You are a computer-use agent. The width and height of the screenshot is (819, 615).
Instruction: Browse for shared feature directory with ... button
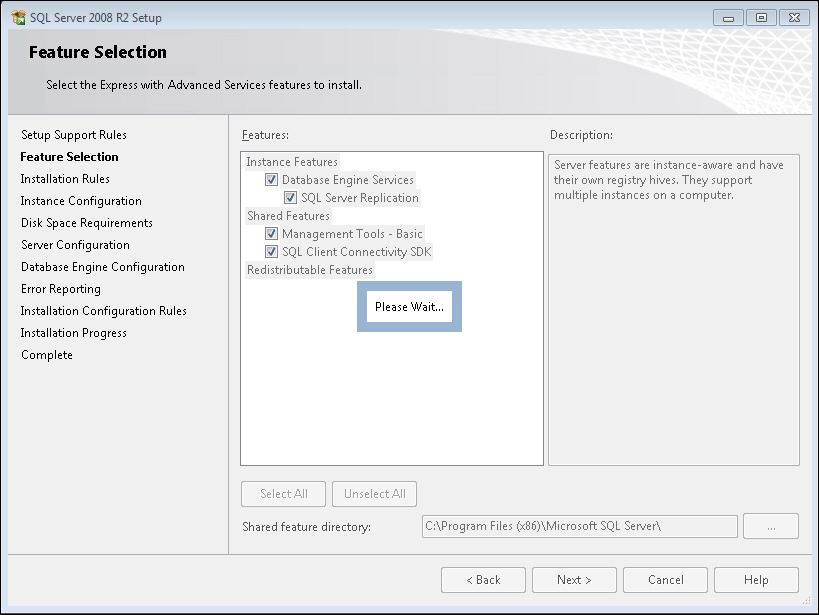coord(771,526)
